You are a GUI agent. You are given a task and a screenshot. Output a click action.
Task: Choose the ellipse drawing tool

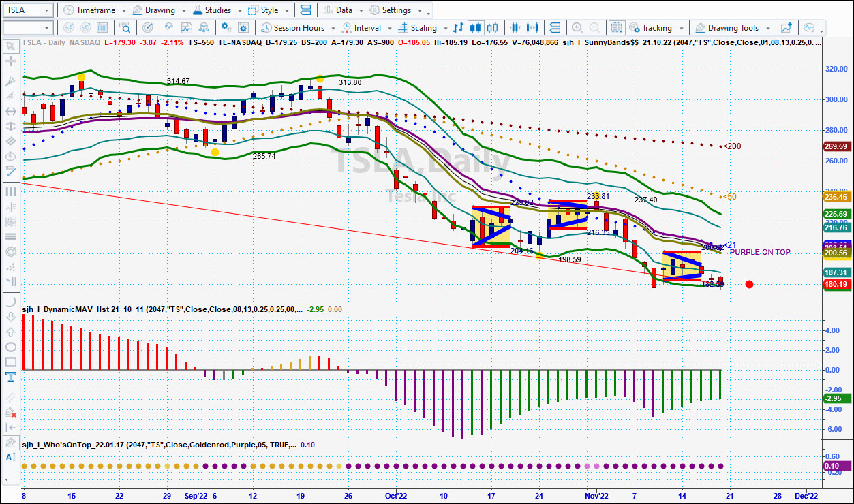point(10,347)
